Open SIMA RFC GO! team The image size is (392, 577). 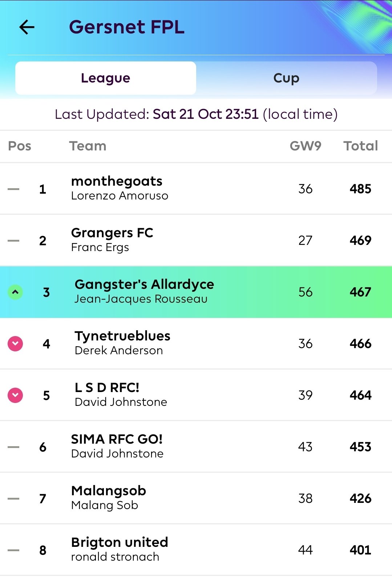click(196, 447)
